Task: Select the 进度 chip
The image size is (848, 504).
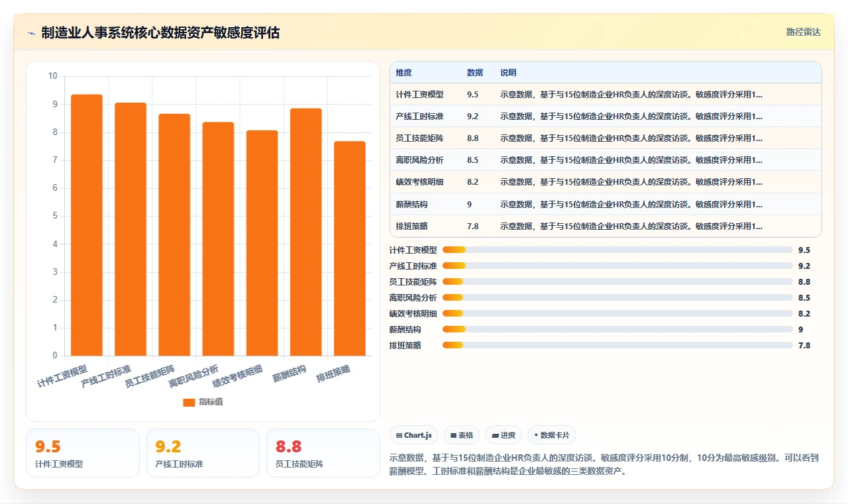Action: (503, 435)
